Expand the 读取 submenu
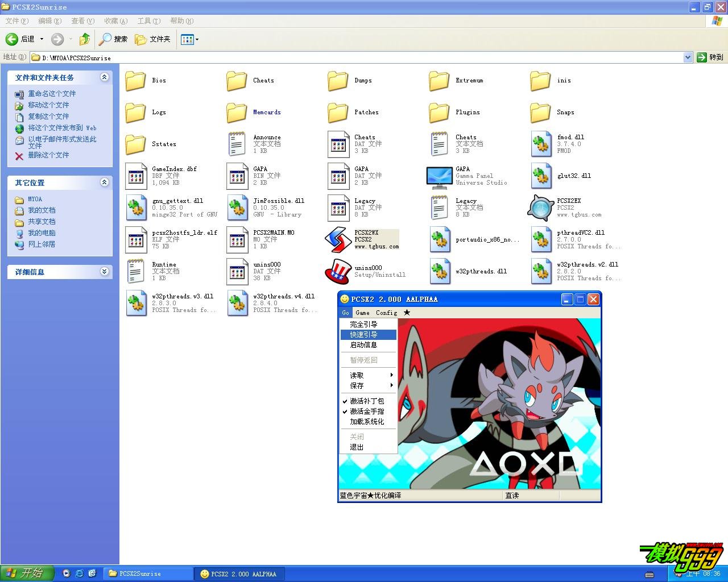Image resolution: width=728 pixels, height=582 pixels. [367, 375]
